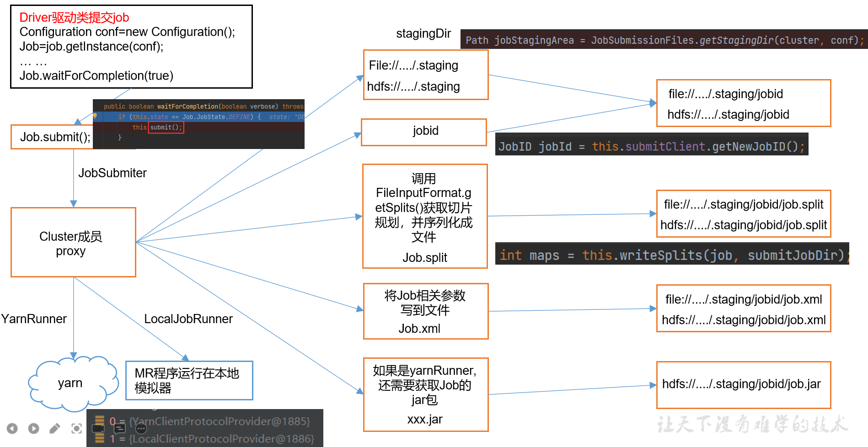This screenshot has width=868, height=447.
Task: Click the ellipsis more-options icon
Action: pos(141,428)
